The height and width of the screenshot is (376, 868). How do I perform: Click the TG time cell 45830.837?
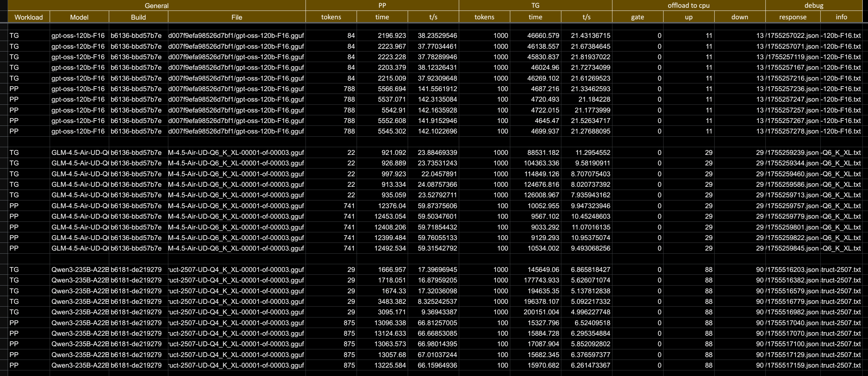click(x=535, y=57)
